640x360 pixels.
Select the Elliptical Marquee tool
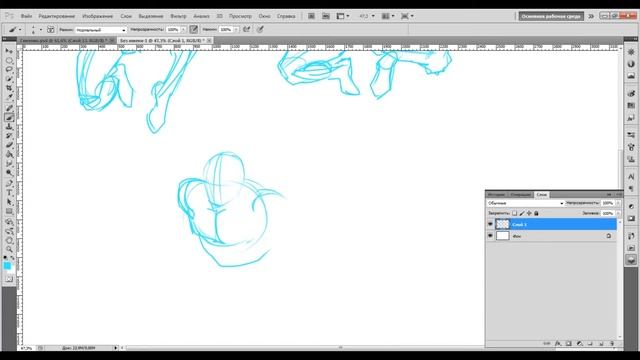pos(9,60)
